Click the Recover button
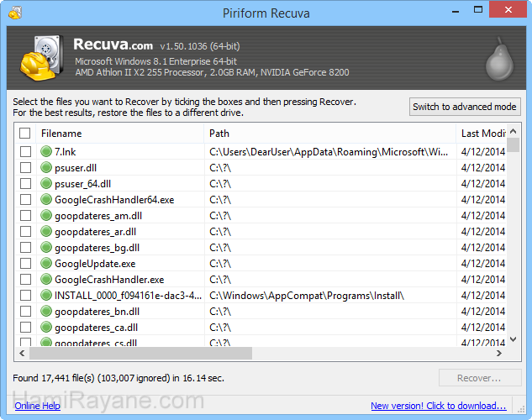Image resolution: width=532 pixels, height=420 pixels. click(x=480, y=378)
